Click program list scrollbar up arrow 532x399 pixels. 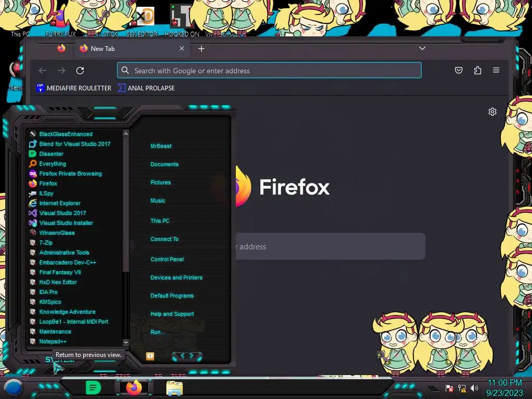coord(126,134)
